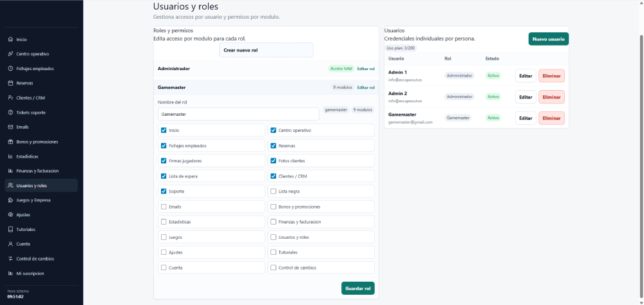
Task: Expand Administrador role via Editar rol
Action: coord(366,69)
